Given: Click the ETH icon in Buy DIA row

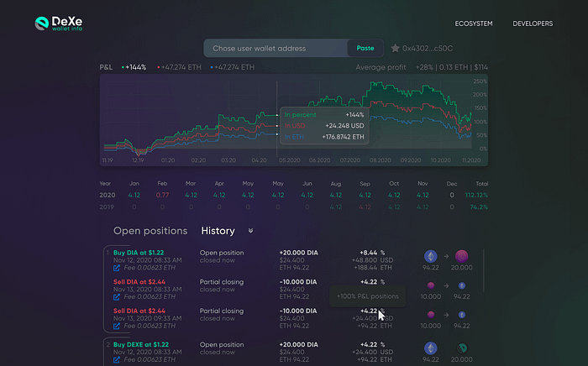Looking at the screenshot, I should 430,256.
